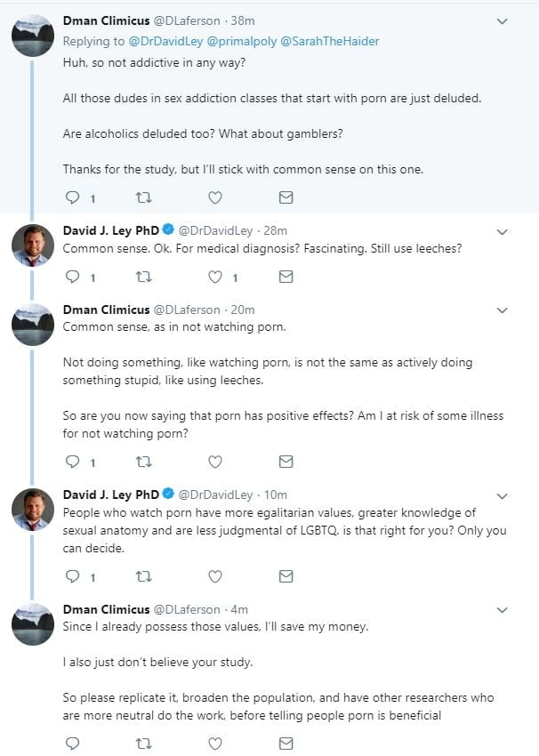The image size is (539, 756).
Task: Expand options caret on 28m tweet
Action: (502, 232)
